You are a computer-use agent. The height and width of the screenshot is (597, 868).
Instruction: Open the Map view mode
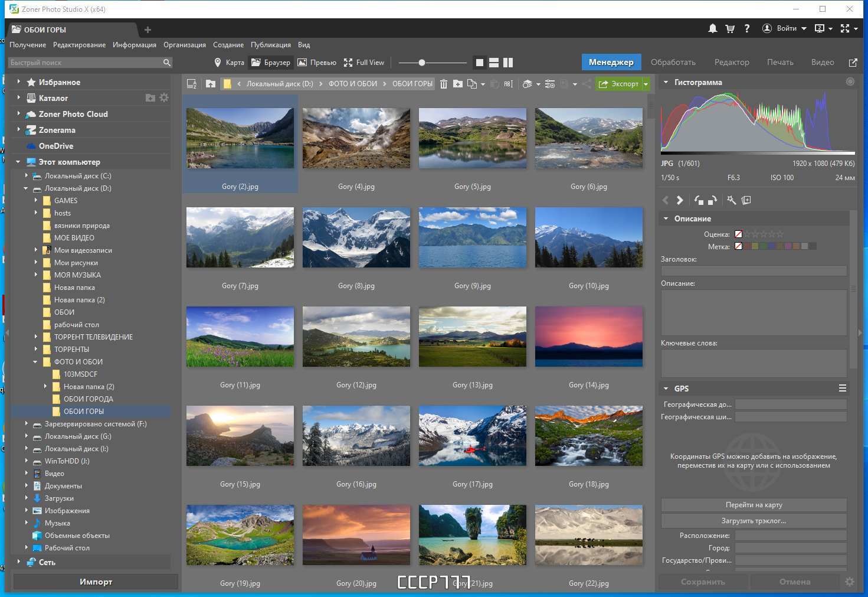pyautogui.click(x=229, y=62)
